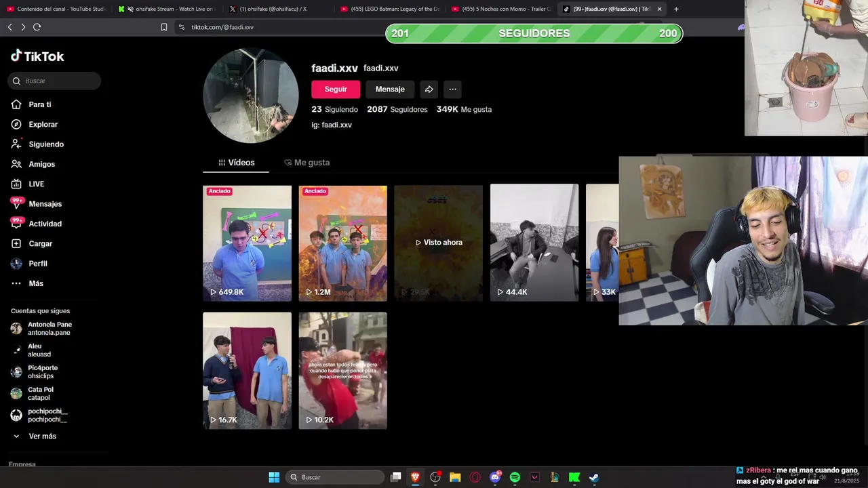Open Brave browser from taskbar

(x=416, y=477)
